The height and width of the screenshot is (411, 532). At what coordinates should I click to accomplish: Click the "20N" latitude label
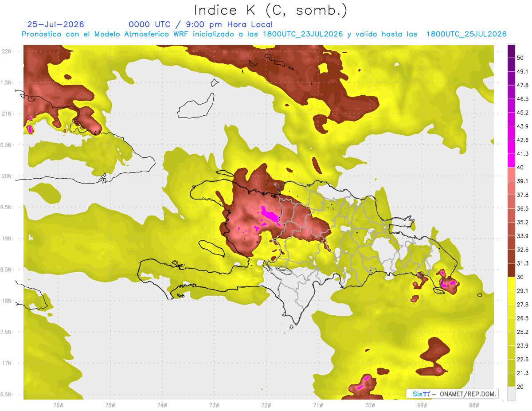point(7,176)
